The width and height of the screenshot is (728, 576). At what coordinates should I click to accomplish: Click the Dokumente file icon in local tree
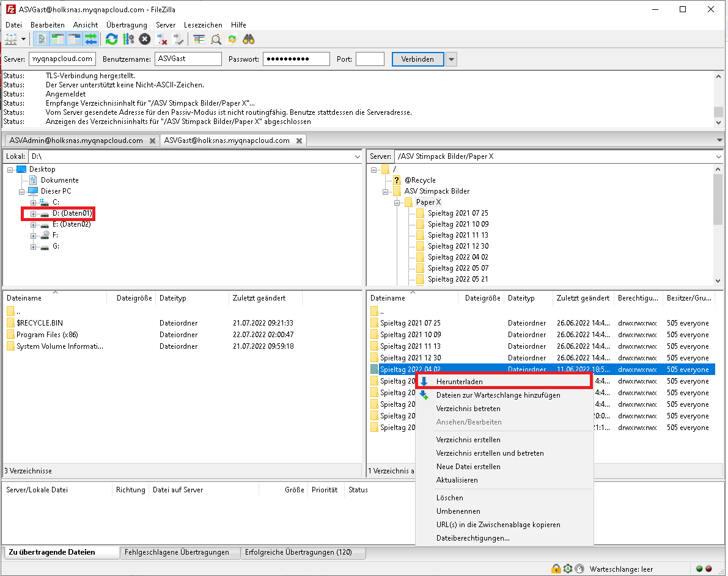tap(33, 180)
